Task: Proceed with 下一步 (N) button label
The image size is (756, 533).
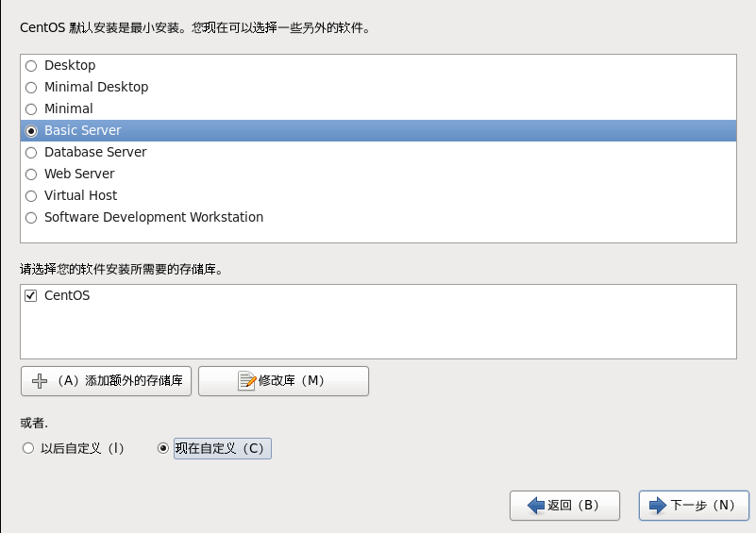Action: pyautogui.click(x=702, y=506)
